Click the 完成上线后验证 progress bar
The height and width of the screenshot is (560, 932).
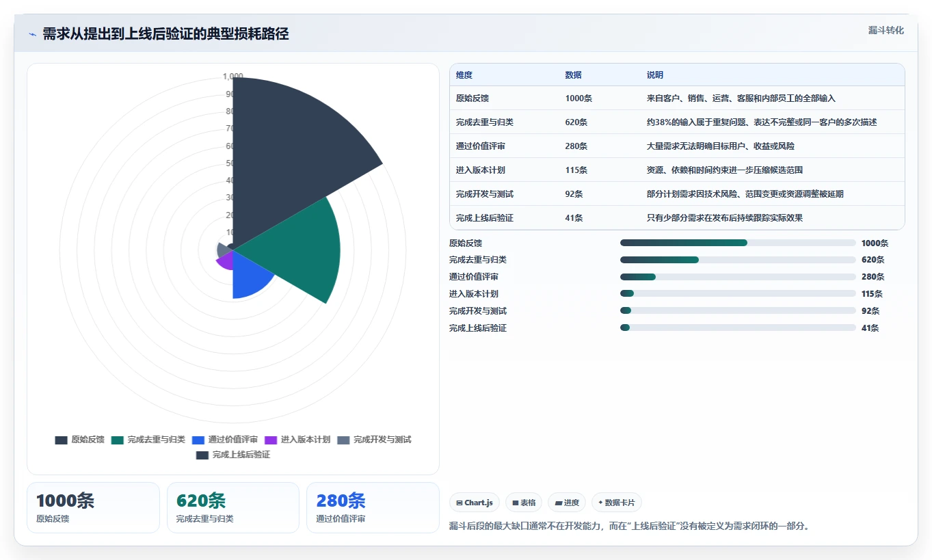pyautogui.click(x=738, y=328)
